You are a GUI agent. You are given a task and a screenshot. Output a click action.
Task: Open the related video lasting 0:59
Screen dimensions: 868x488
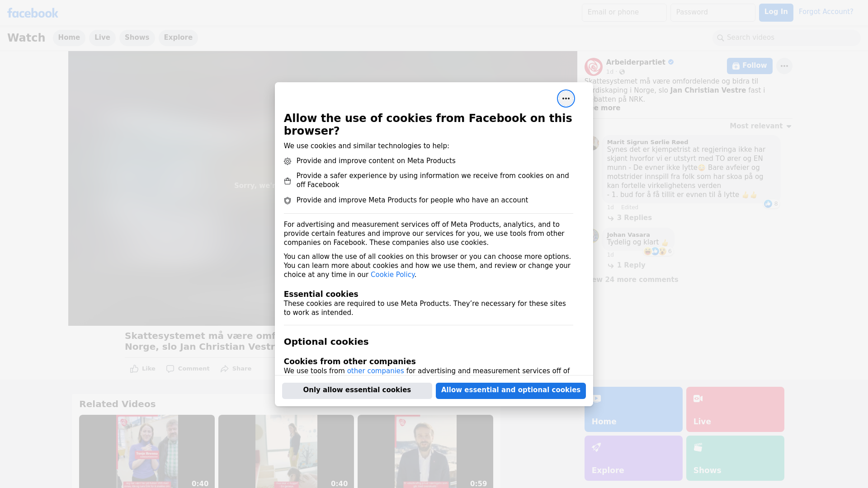pos(425,451)
